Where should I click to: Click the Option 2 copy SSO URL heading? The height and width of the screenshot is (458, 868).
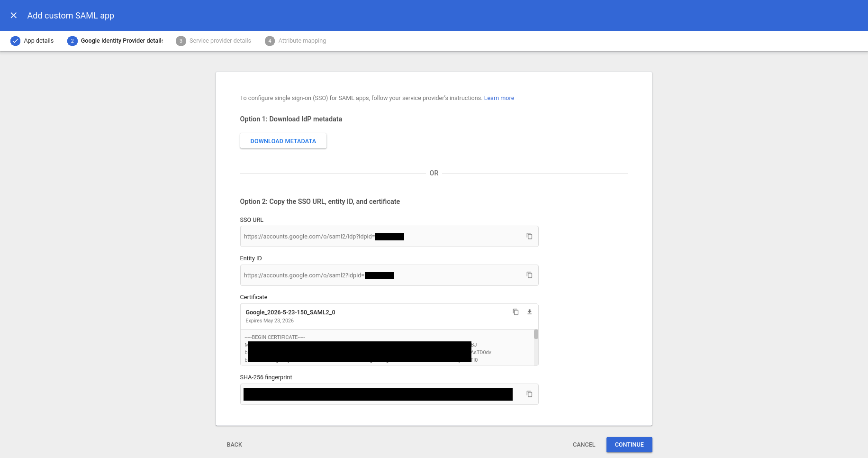point(320,202)
